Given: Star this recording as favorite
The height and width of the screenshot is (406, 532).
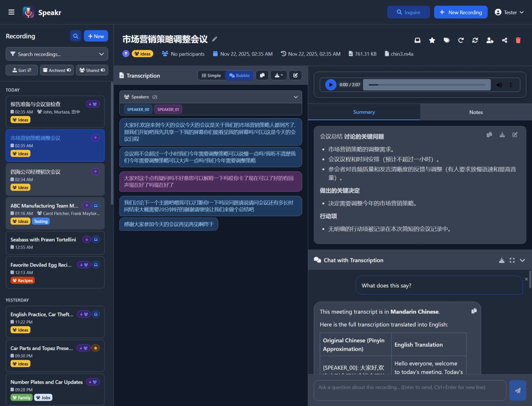Looking at the screenshot, I should [432, 40].
